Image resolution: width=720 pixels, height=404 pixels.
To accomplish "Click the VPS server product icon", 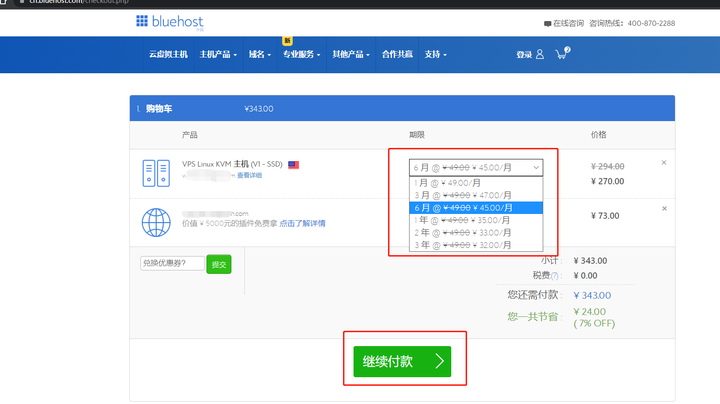I will click(x=156, y=173).
